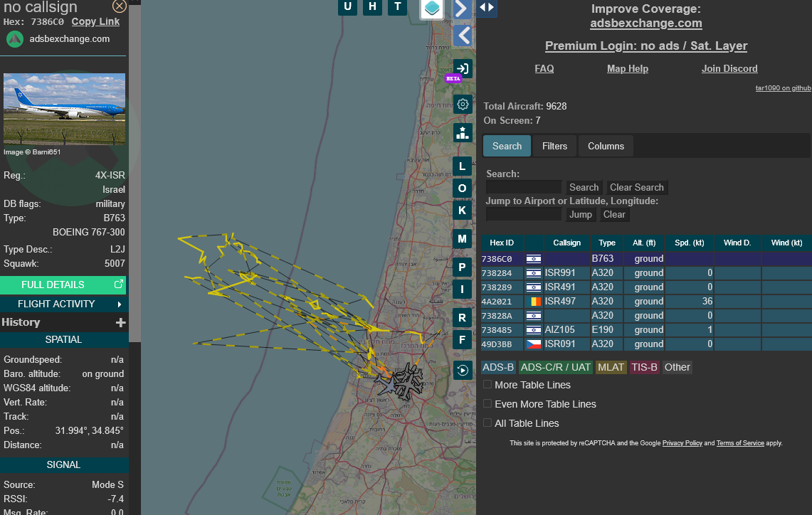Open the Join Discord link
The height and width of the screenshot is (515, 812).
point(729,68)
